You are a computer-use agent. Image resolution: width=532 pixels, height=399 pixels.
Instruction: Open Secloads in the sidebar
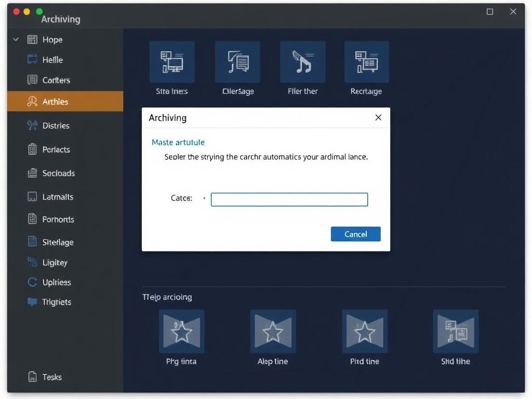click(x=58, y=174)
